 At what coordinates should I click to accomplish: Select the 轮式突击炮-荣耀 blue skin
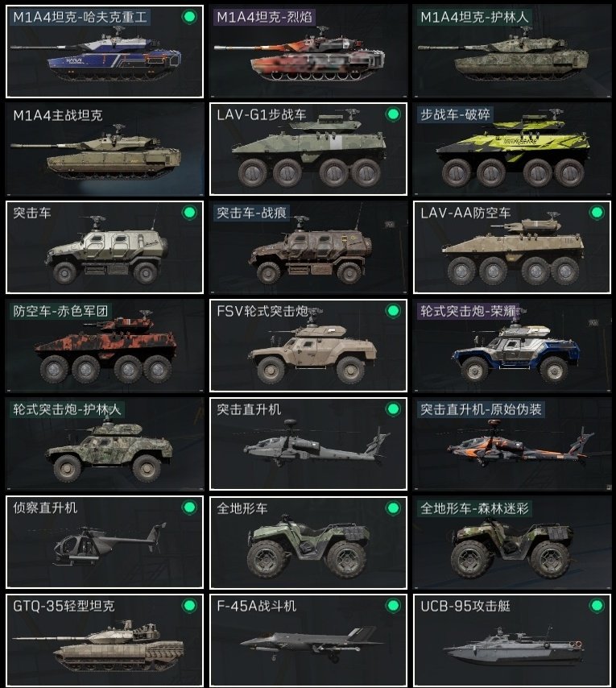click(x=511, y=346)
